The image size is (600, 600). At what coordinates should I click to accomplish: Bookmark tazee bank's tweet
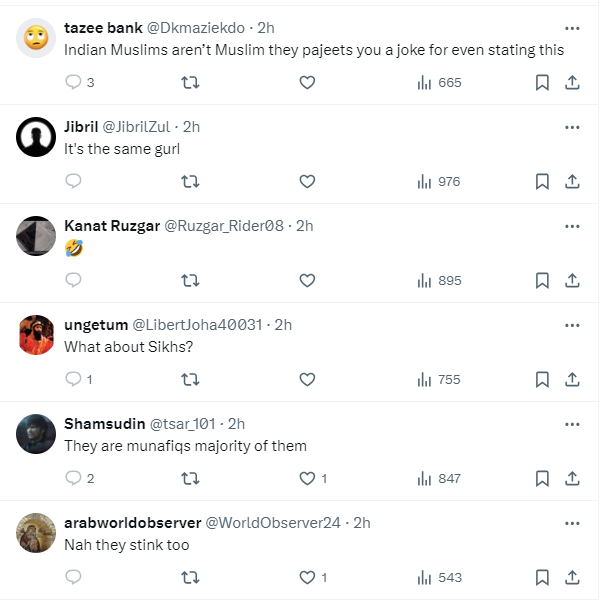[x=541, y=83]
